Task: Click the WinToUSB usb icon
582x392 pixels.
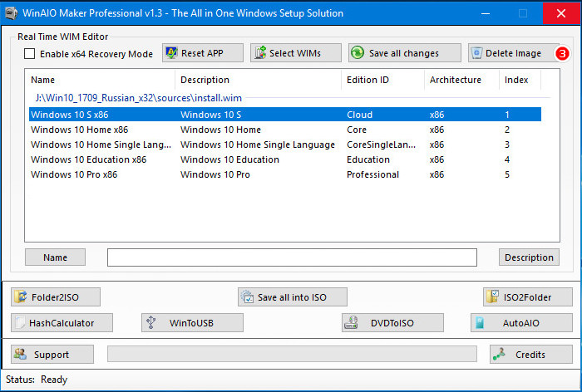Action: (x=150, y=322)
